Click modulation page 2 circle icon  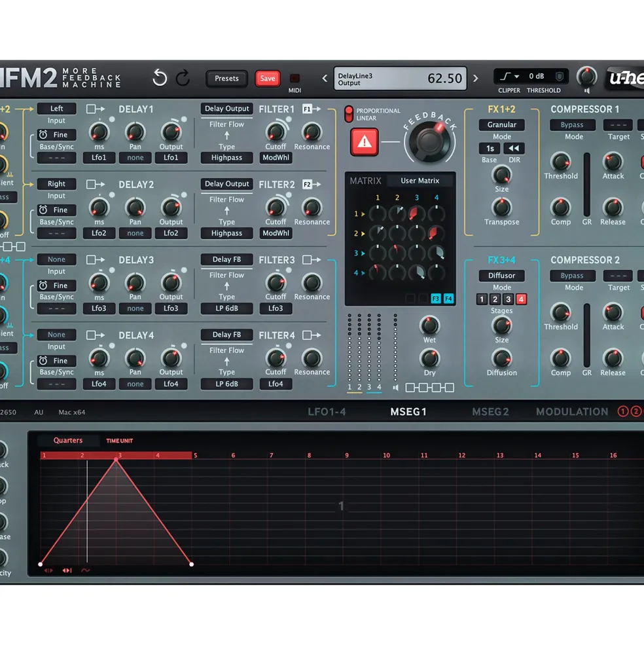636,411
